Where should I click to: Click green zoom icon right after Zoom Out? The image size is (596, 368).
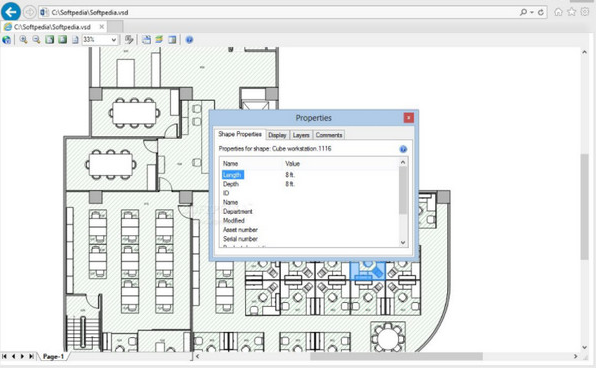tap(49, 40)
